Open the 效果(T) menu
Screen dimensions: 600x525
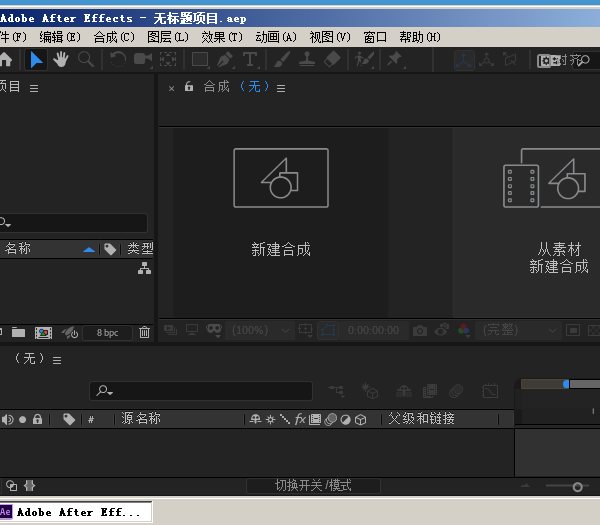221,37
